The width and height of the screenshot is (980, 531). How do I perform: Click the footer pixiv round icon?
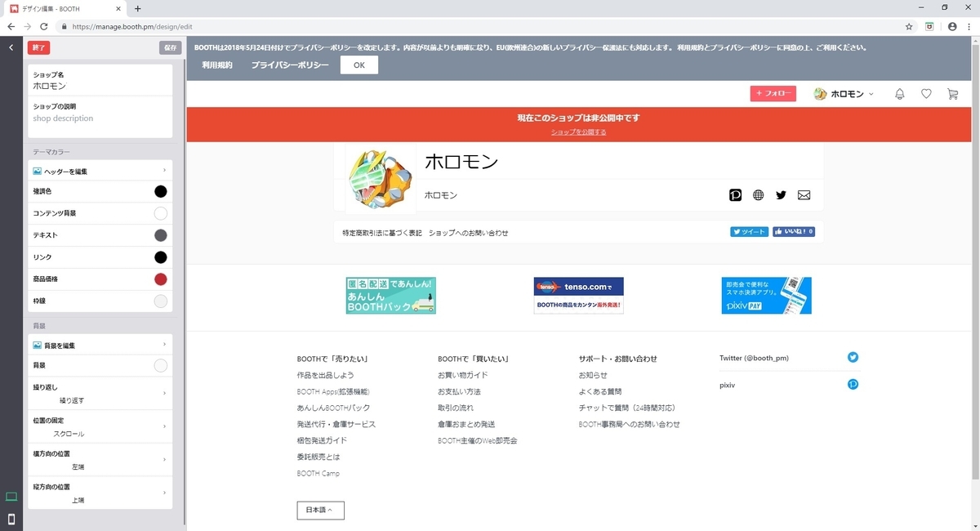853,384
